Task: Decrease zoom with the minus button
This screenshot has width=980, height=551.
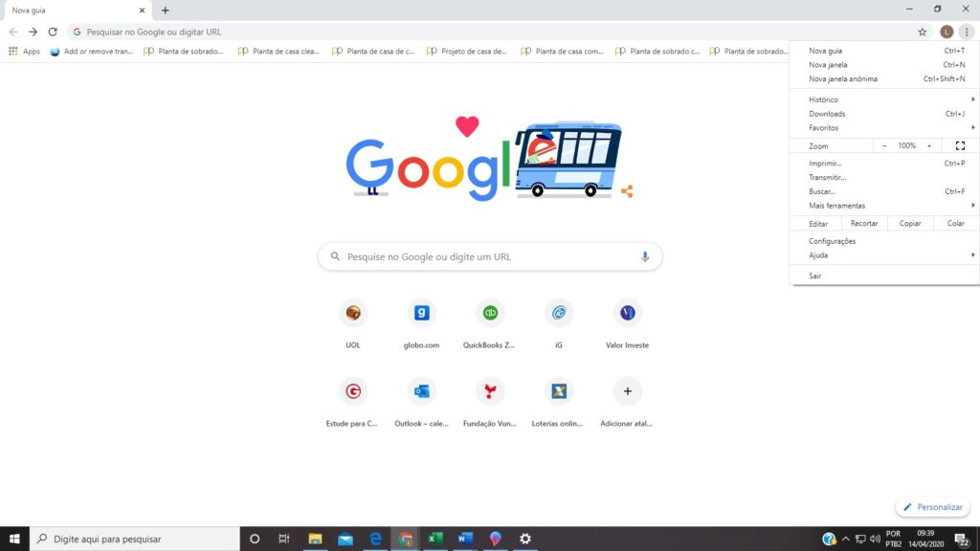Action: (x=884, y=146)
